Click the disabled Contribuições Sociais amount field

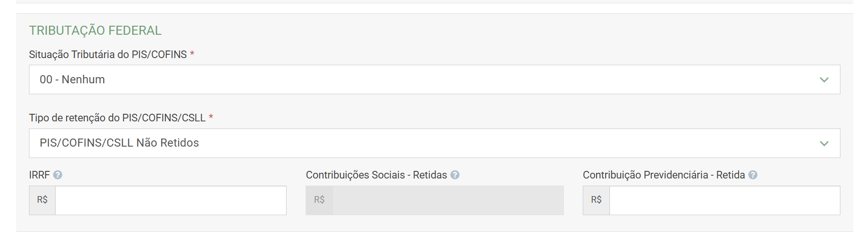tap(448, 200)
